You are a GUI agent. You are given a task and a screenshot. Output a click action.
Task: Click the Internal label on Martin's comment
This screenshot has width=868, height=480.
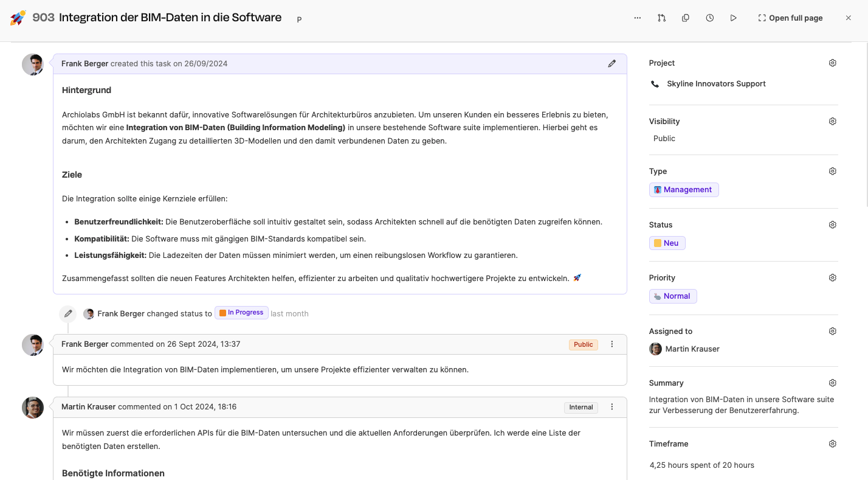(x=581, y=407)
